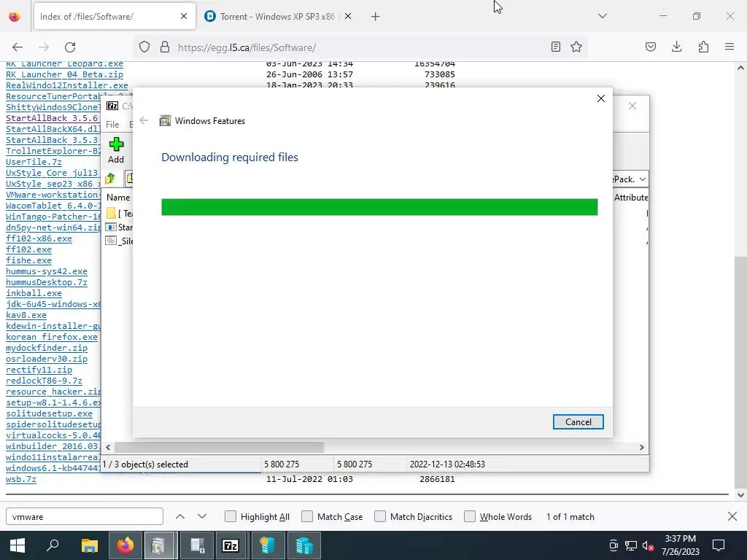The image size is (747, 560).
Task: Open the RealWindo12Installer.exe link
Action: (x=66, y=85)
